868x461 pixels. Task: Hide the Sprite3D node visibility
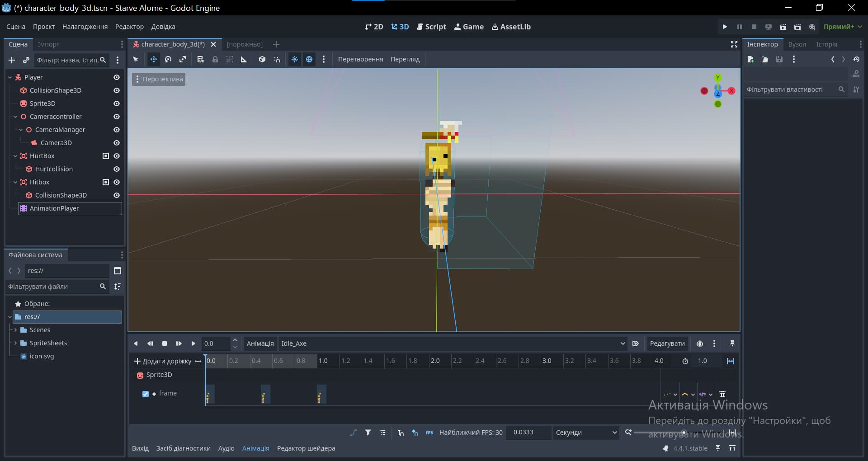click(117, 103)
